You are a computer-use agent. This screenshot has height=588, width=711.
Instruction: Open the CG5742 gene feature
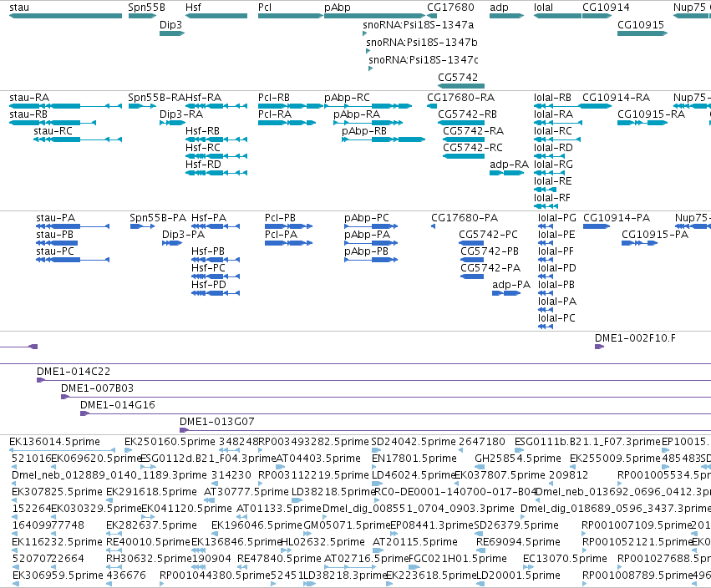(461, 86)
